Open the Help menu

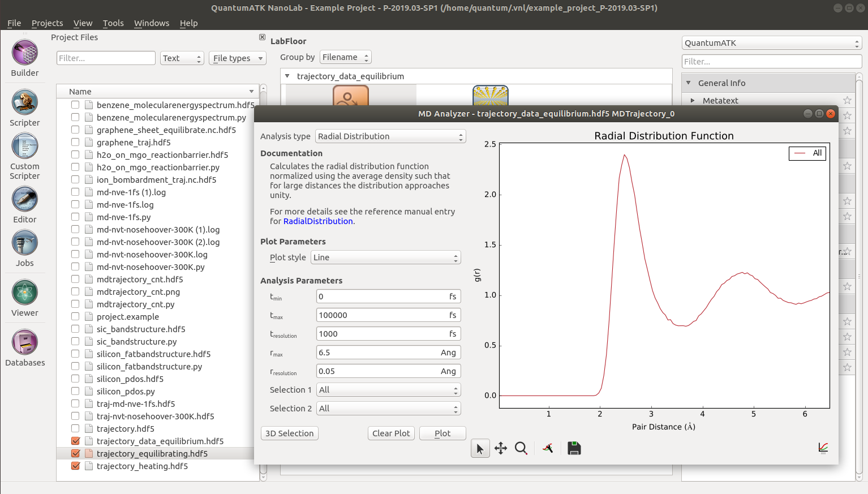pos(189,23)
